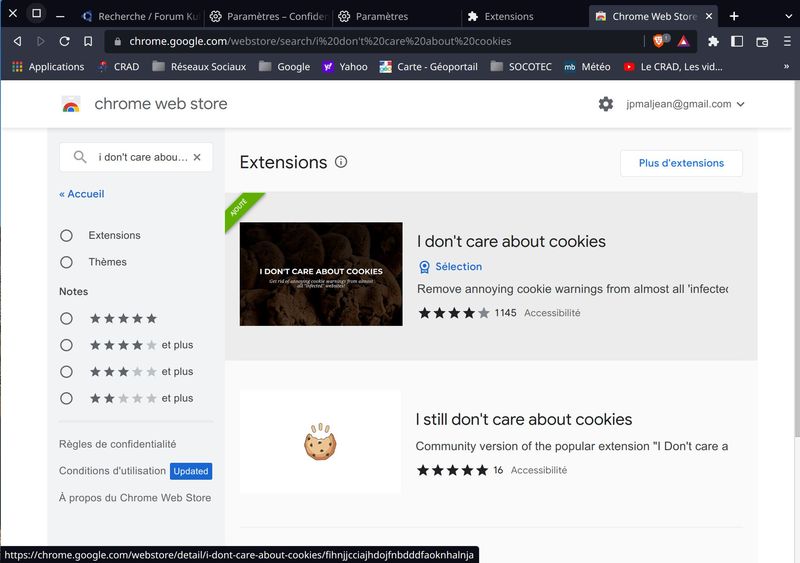This screenshot has width=800, height=563.
Task: Click the 1145 ratings count
Action: [x=505, y=313]
